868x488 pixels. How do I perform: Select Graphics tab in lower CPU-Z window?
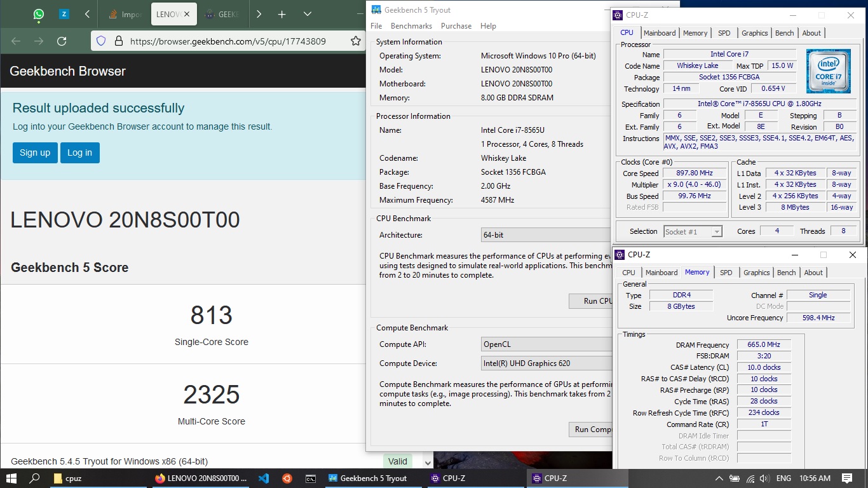(x=757, y=273)
